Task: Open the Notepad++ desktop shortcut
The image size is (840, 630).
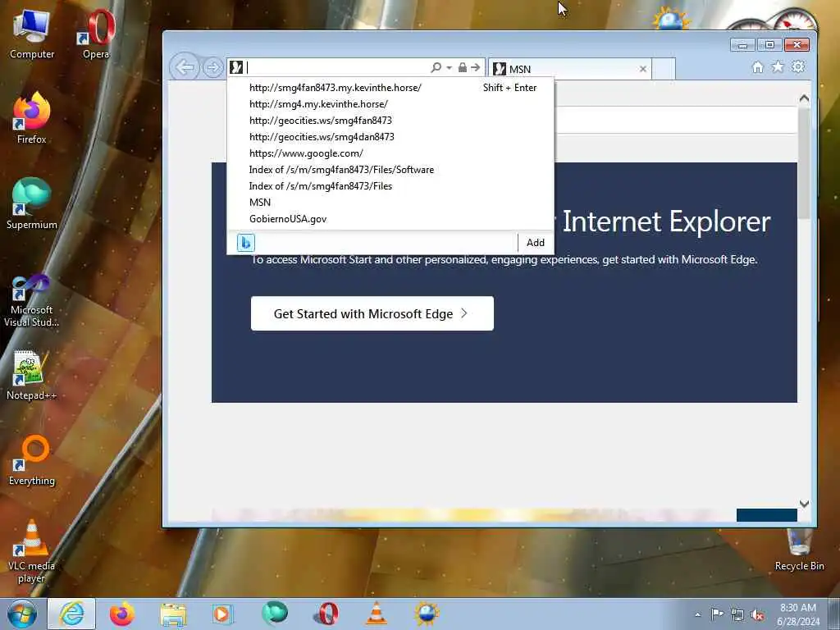Action: point(32,375)
